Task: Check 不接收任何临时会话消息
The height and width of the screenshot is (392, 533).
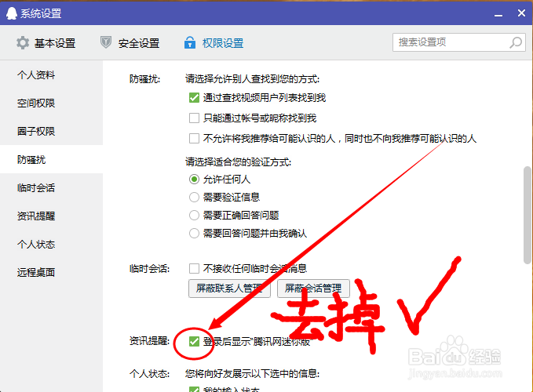Action: pos(194,268)
